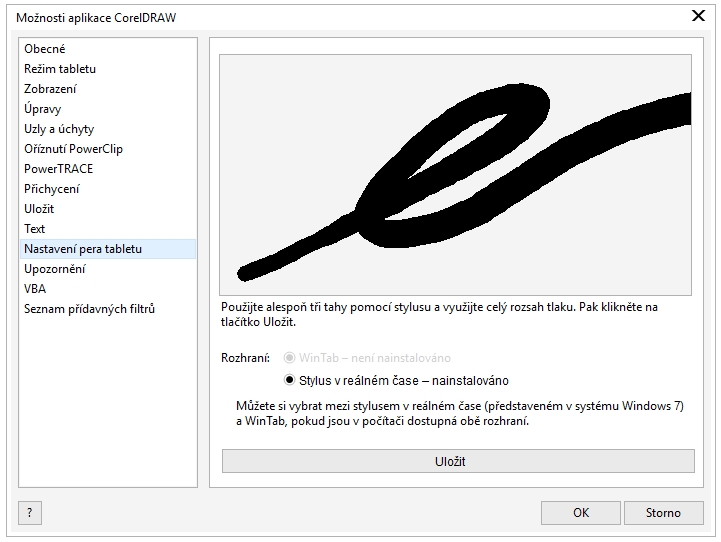Open Přichycení options

(x=52, y=189)
